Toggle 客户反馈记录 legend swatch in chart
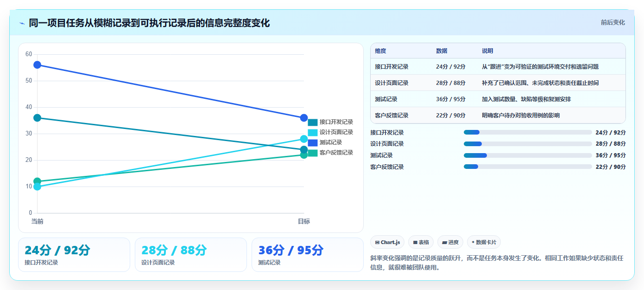644x290 pixels. (x=313, y=153)
